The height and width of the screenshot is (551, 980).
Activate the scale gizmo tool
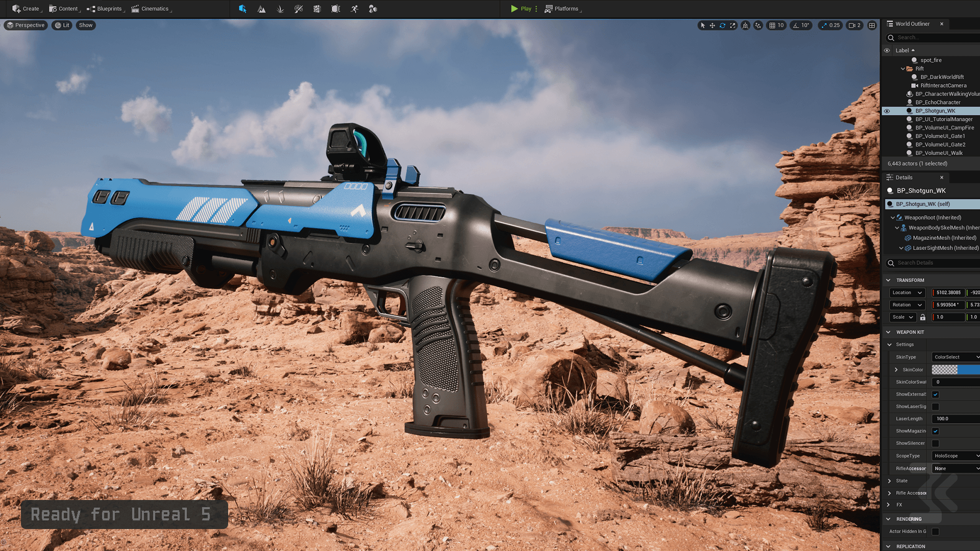click(x=732, y=25)
